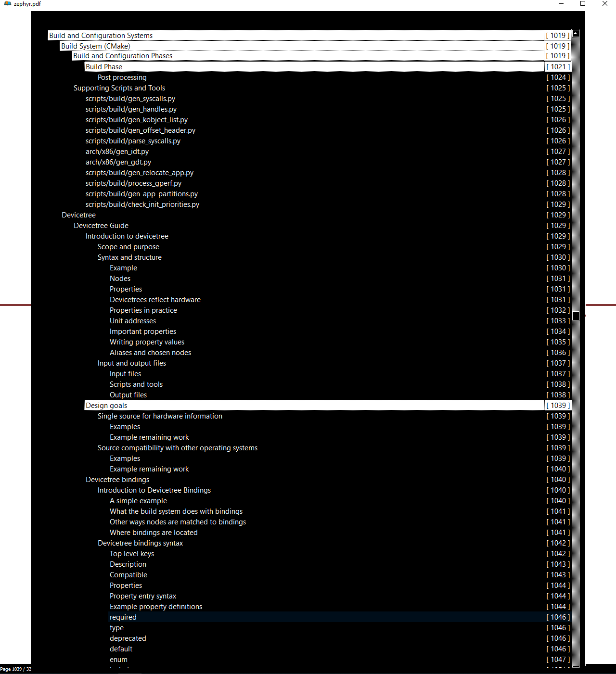
Task: Select the 'Devicetree Guide' entry
Action: (101, 225)
